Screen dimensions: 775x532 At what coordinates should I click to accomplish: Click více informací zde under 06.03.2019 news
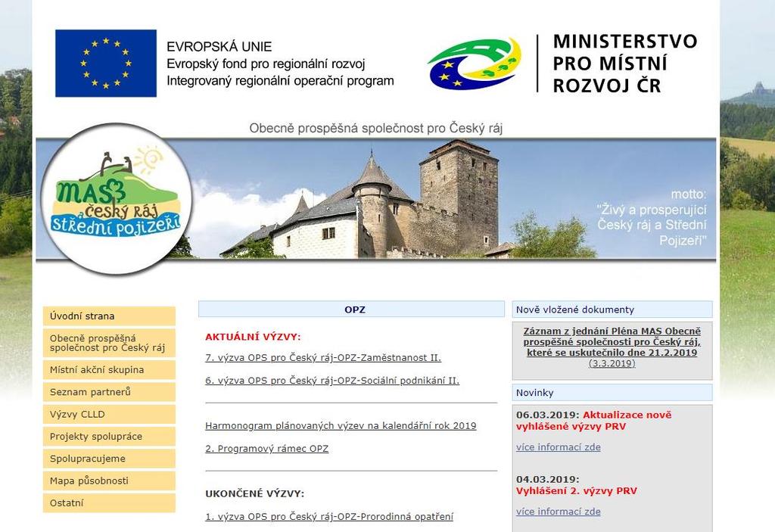559,447
